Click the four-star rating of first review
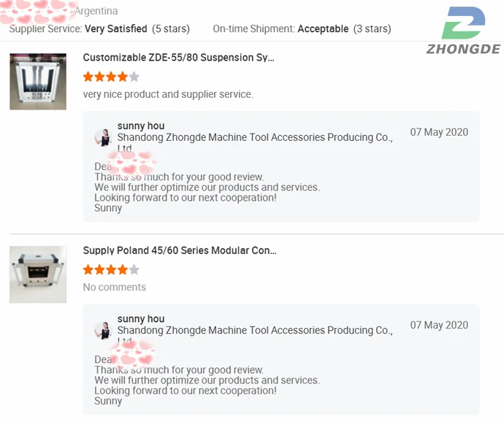 pyautogui.click(x=105, y=77)
